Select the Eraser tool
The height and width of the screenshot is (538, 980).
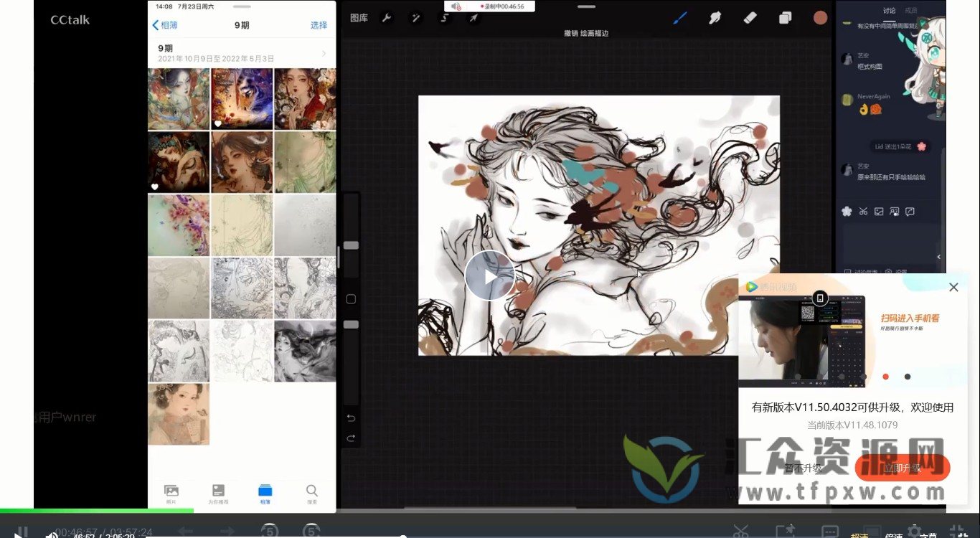(750, 18)
